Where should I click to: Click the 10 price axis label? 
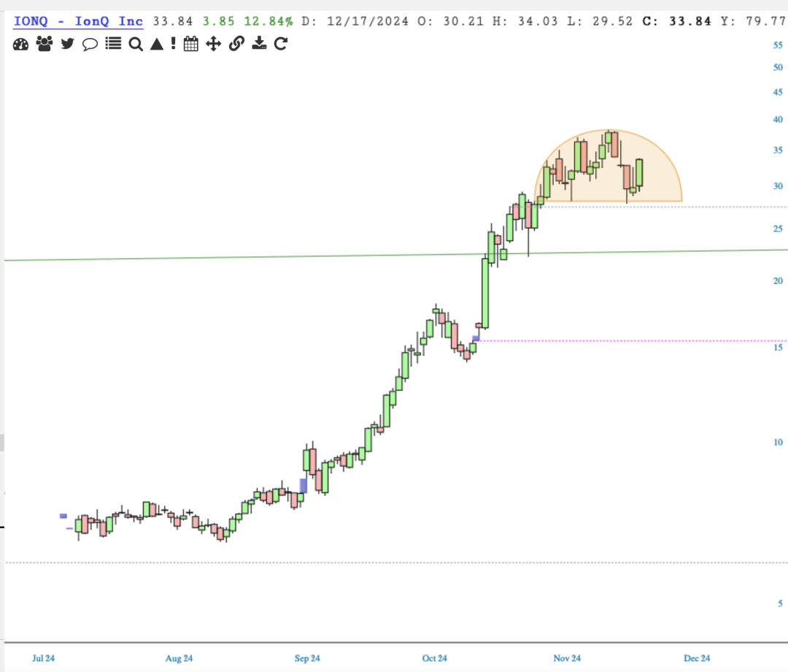[778, 442]
